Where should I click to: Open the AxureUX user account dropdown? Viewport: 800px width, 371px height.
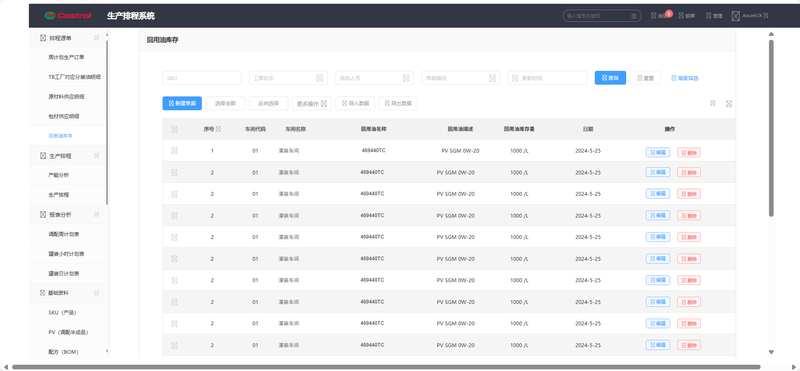click(755, 16)
